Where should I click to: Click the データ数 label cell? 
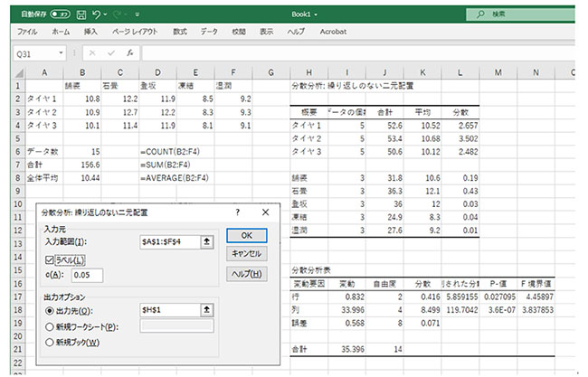(x=44, y=151)
